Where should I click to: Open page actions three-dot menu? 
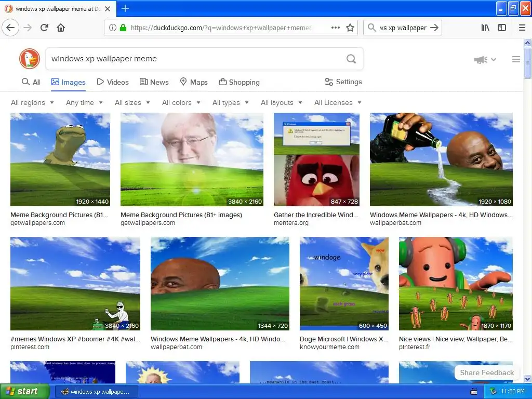click(x=335, y=28)
